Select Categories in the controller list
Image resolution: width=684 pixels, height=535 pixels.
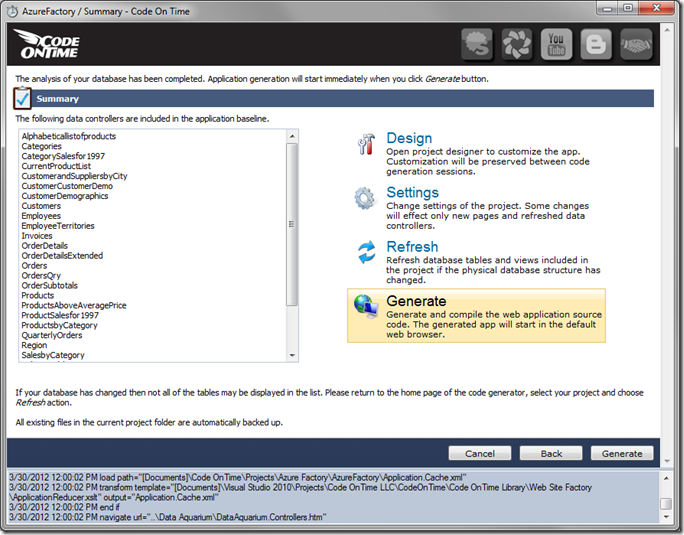tap(41, 146)
